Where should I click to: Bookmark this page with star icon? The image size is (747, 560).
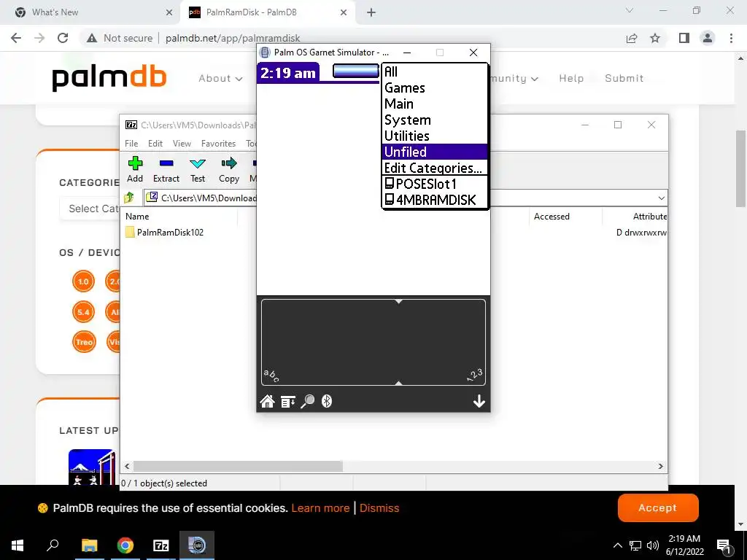655,38
